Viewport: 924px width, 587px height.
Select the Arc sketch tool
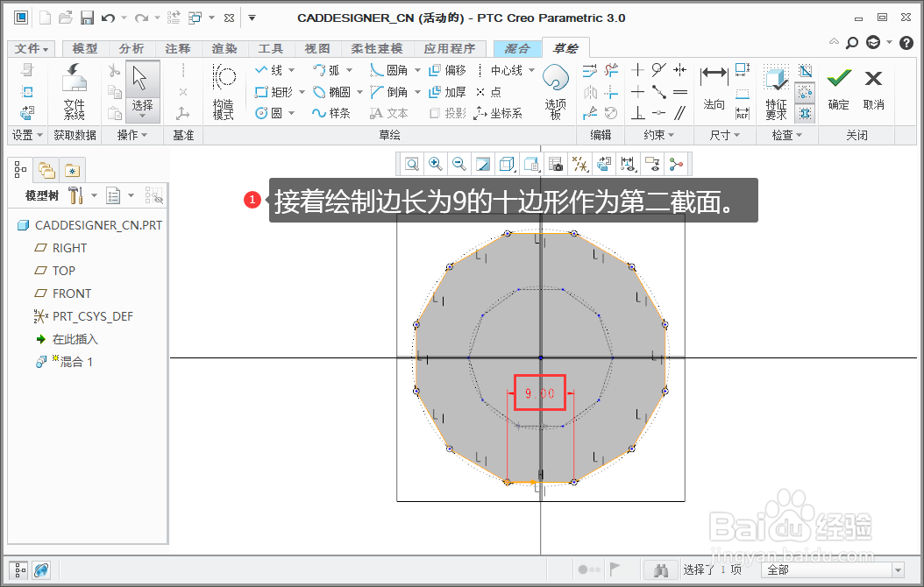pyautogui.click(x=326, y=70)
